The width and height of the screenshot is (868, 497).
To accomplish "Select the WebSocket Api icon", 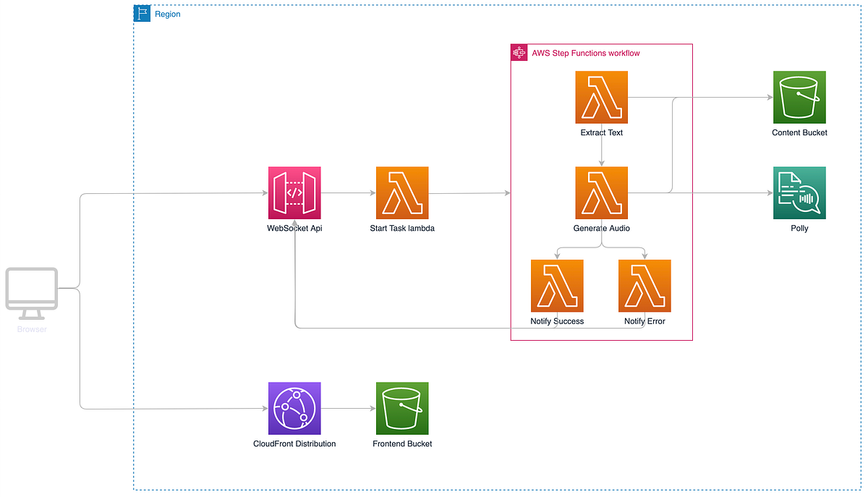I will click(x=294, y=192).
